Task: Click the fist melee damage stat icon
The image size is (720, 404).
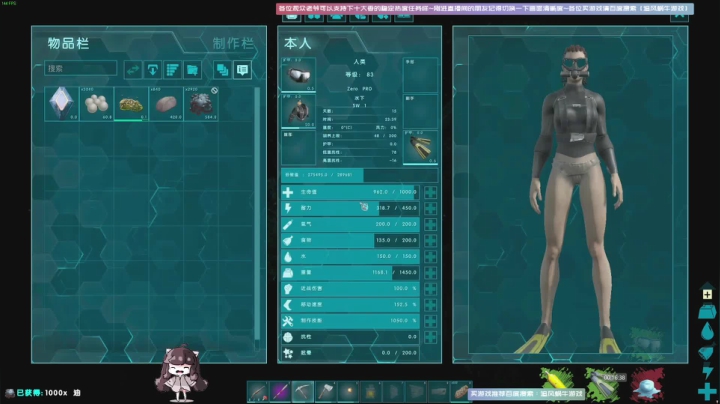Action: click(x=288, y=289)
